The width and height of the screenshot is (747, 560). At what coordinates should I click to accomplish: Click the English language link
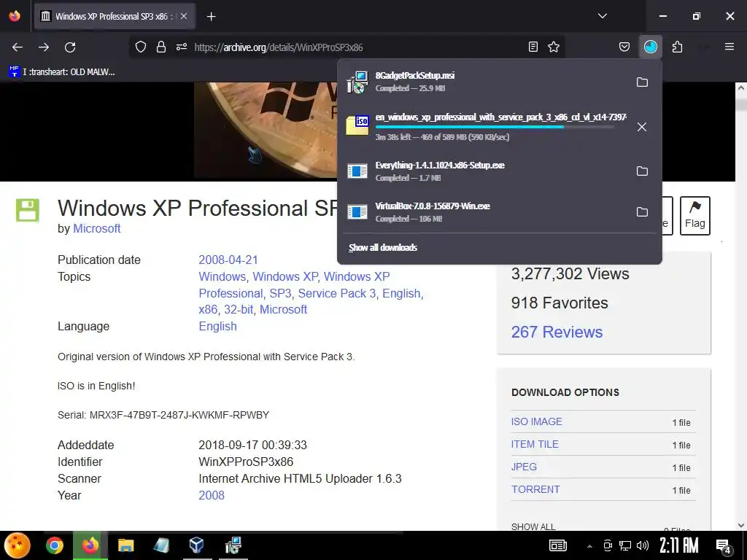click(x=217, y=326)
